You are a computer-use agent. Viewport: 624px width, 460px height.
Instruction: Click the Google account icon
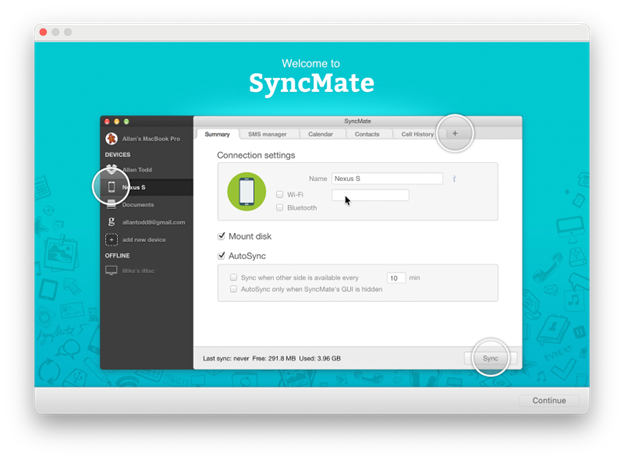(x=111, y=222)
